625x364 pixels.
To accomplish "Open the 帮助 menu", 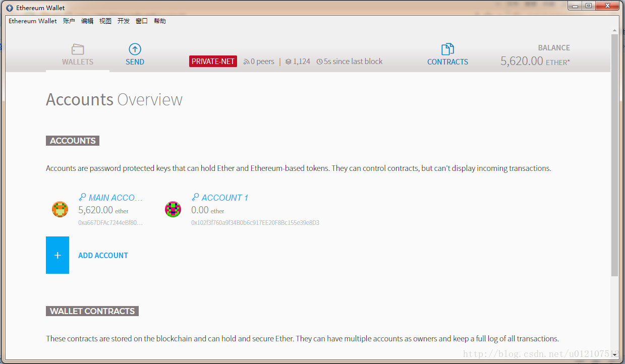I will [x=160, y=21].
